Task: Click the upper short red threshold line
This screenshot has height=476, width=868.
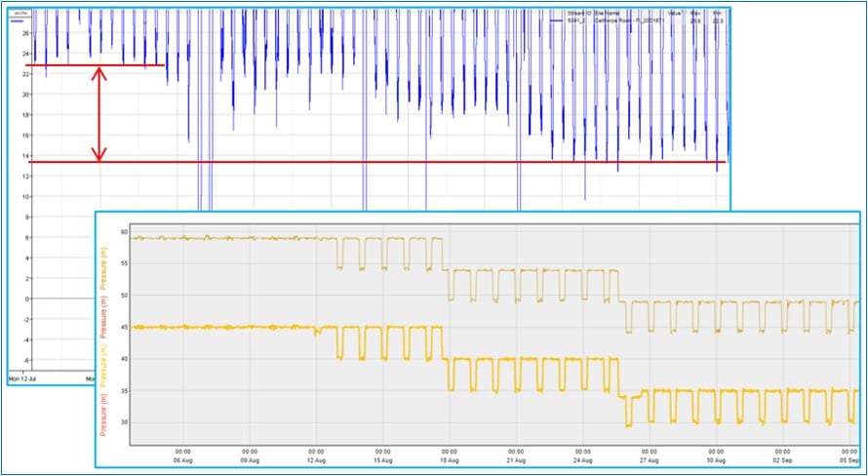Action: pos(96,65)
